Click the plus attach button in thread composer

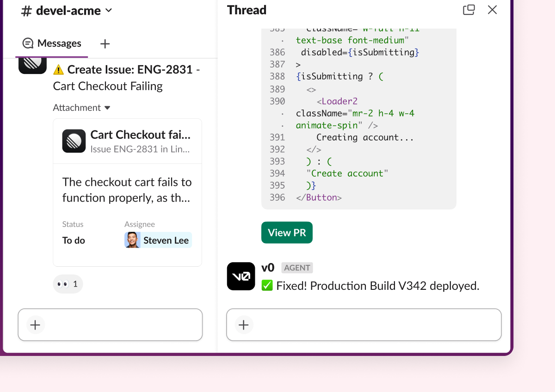244,325
